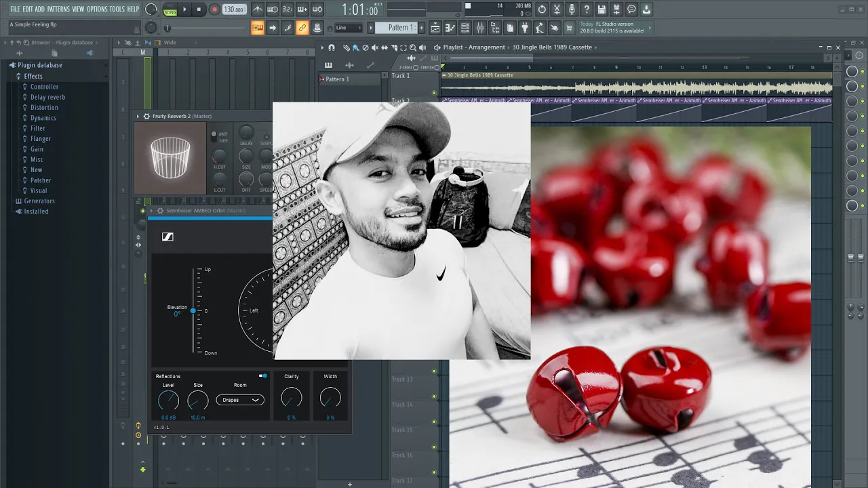868x488 pixels.
Task: Toggle wait for input before playing
Action: tap(273, 9)
